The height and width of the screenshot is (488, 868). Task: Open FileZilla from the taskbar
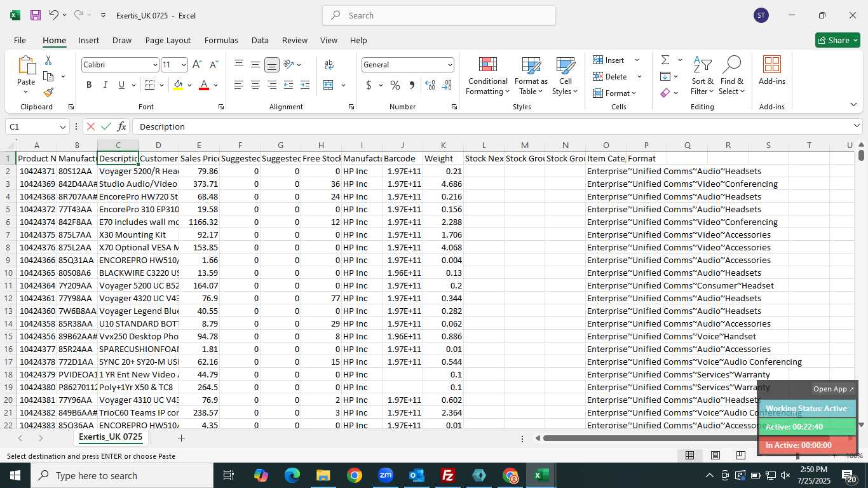448,475
